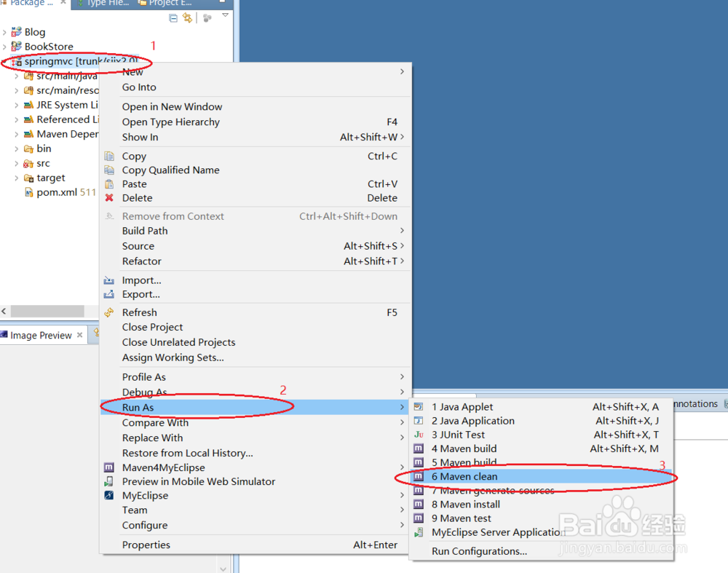Click the Copy Qualified Name icon
The height and width of the screenshot is (573, 728).
click(x=109, y=170)
